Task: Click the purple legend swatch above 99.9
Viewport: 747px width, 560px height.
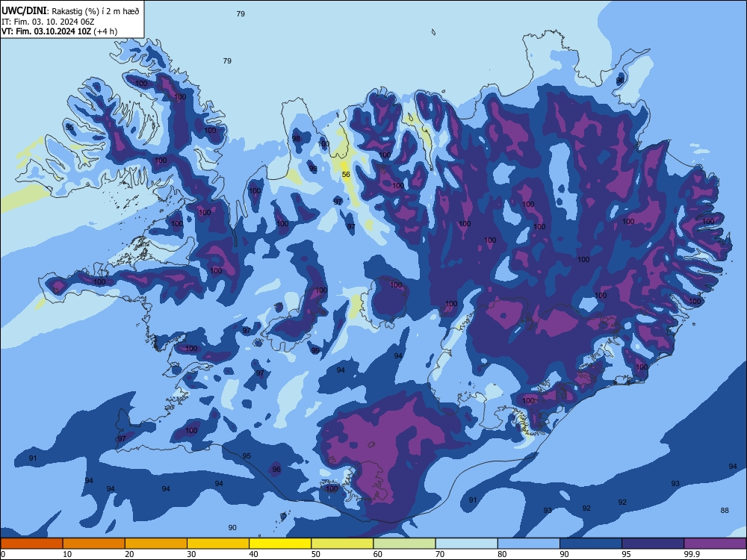Action: pyautogui.click(x=715, y=544)
